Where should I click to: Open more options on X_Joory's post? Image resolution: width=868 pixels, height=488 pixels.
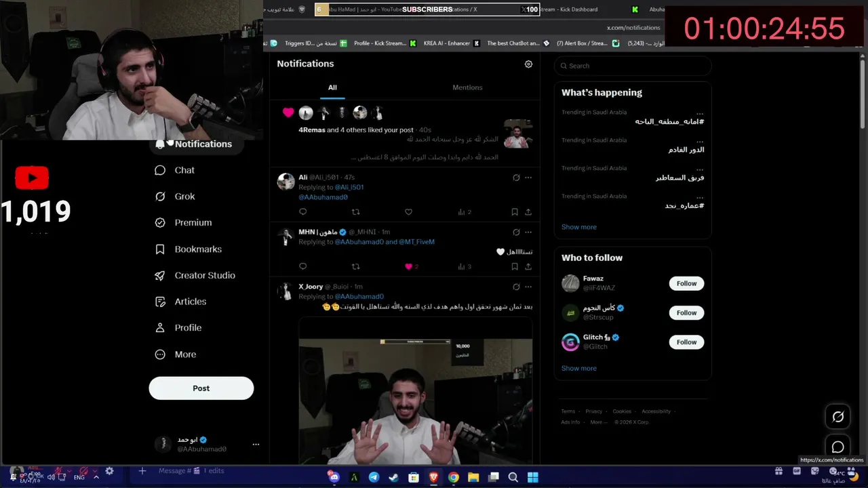pyautogui.click(x=528, y=287)
